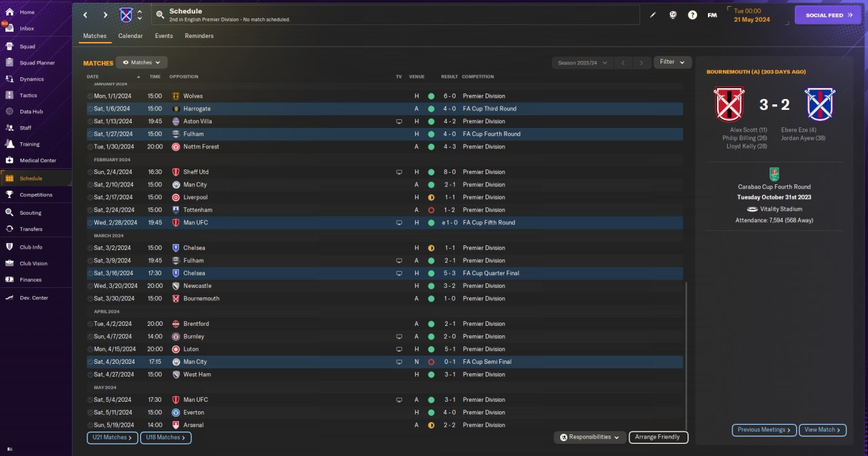Expand the Responsibilities dropdown
868x456 pixels.
590,437
